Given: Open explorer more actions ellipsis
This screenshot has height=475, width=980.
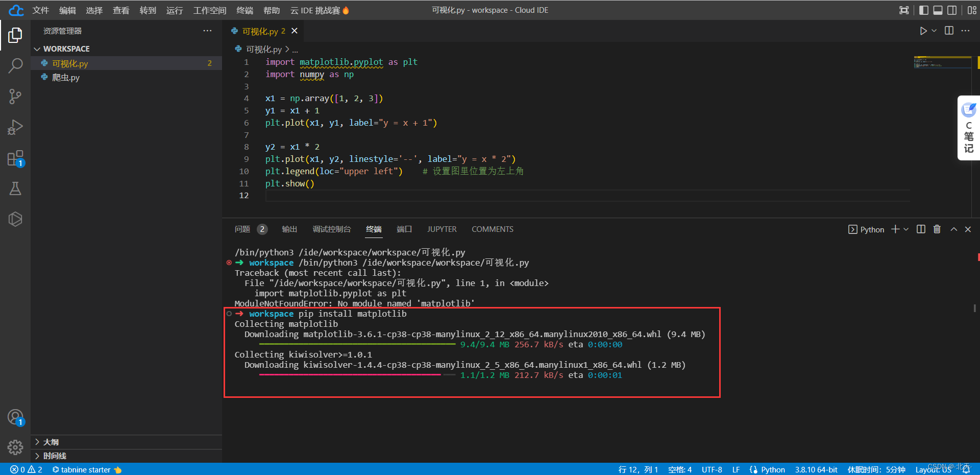Looking at the screenshot, I should point(207,31).
